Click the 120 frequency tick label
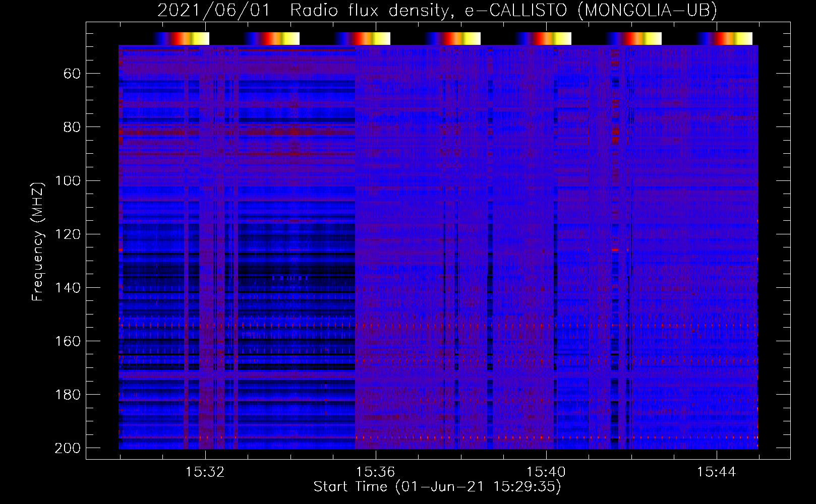816x504 pixels. 68,234
